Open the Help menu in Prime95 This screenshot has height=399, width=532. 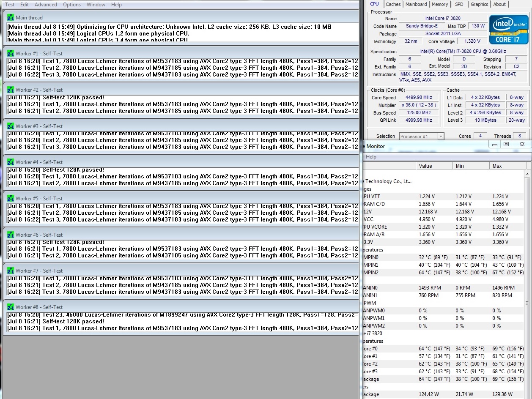click(116, 5)
